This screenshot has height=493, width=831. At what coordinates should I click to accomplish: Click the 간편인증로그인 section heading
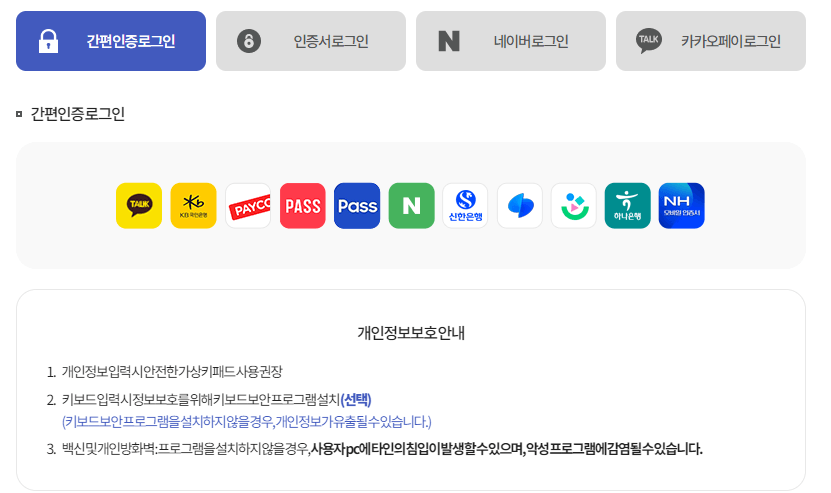77,113
